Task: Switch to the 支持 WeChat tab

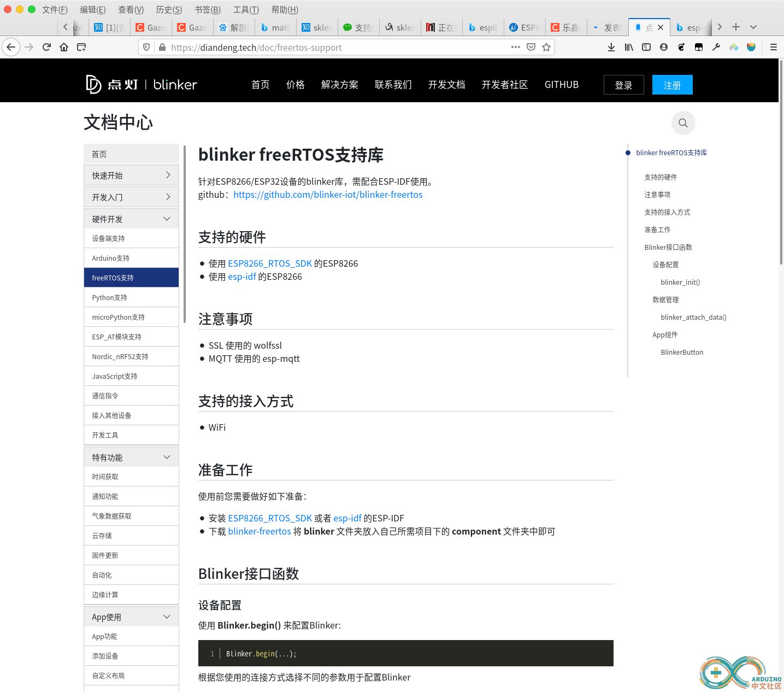Action: point(358,27)
